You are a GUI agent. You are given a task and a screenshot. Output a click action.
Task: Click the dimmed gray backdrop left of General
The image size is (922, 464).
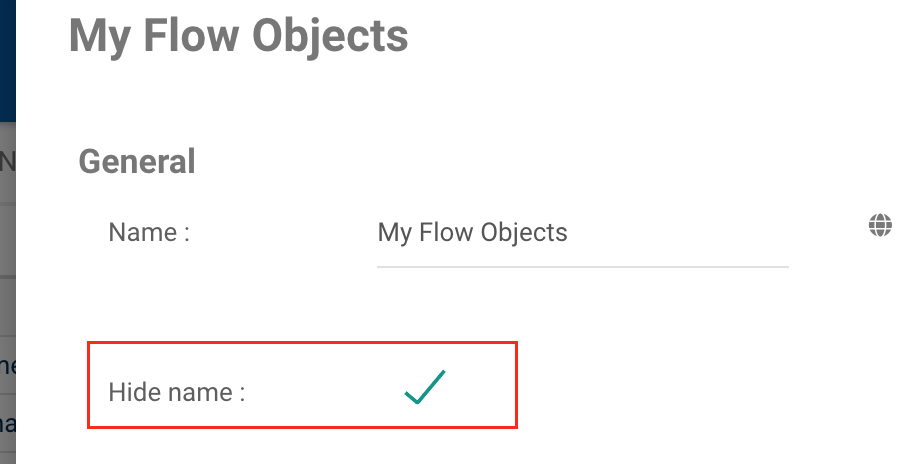8,250
